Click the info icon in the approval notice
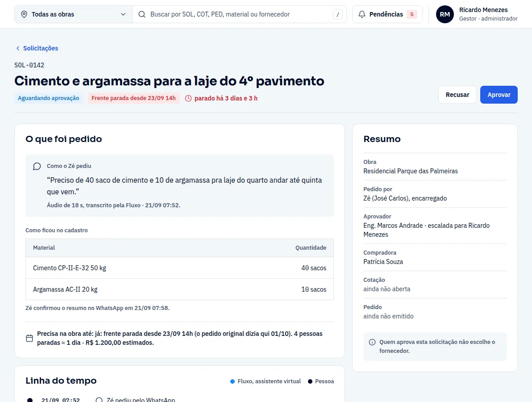The height and width of the screenshot is (402, 532). (372, 342)
